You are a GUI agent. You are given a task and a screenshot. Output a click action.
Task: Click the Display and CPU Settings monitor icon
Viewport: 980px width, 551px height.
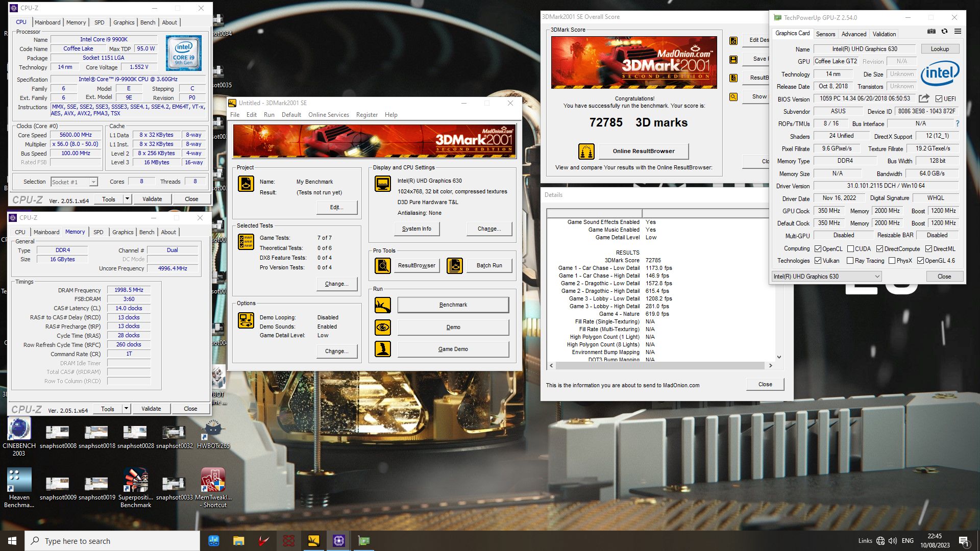383,183
